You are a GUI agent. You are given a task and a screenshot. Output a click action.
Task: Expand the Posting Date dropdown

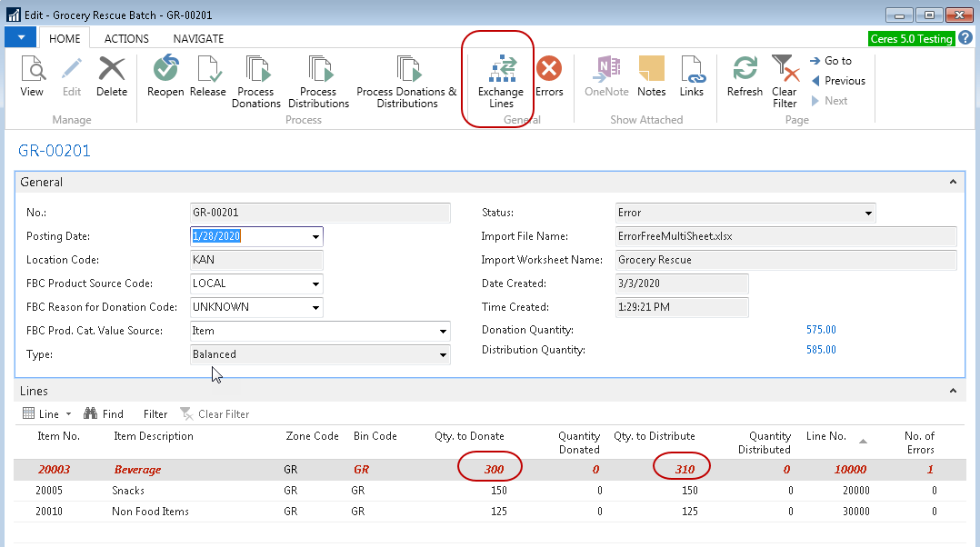pos(315,237)
